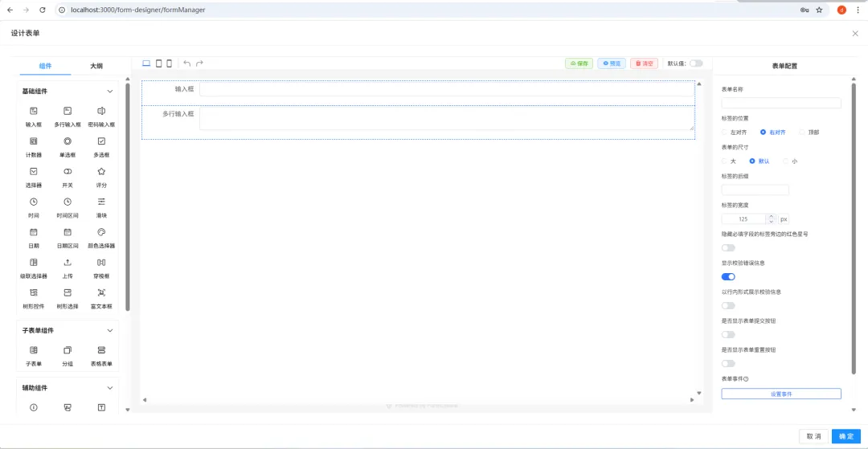Choose 右对齐 label position radio
The height and width of the screenshot is (449, 868).
tap(764, 133)
